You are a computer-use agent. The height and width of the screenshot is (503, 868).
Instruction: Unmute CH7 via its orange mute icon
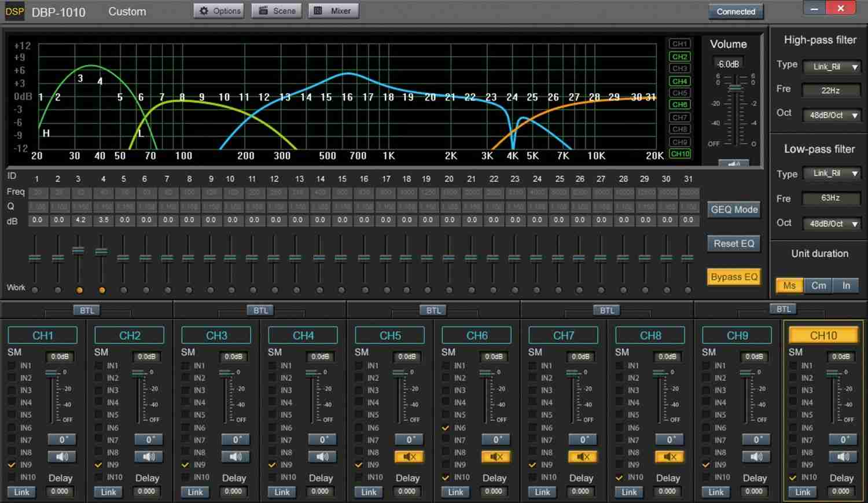click(583, 457)
